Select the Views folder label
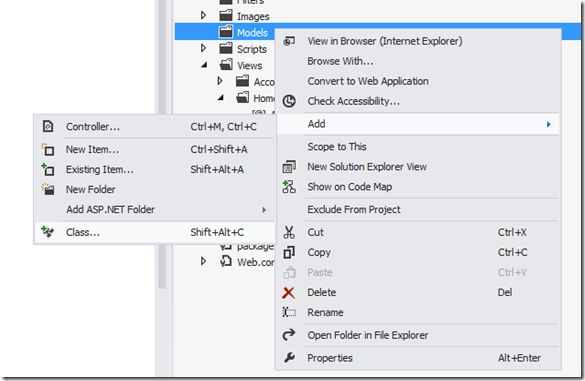 [x=250, y=66]
